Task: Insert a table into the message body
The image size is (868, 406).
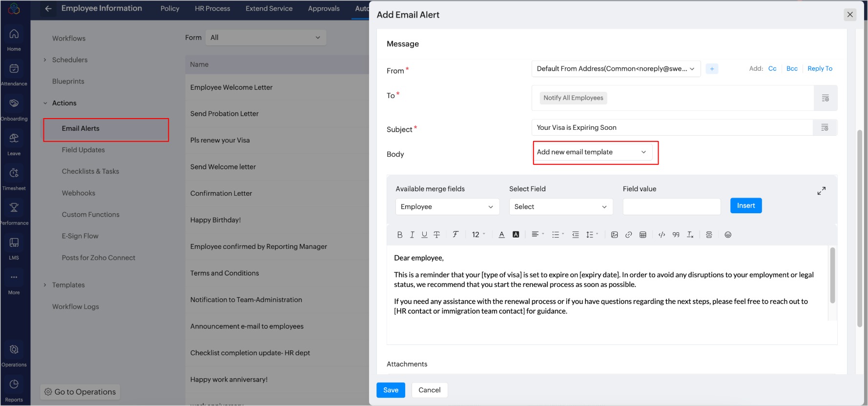Action: [x=642, y=235]
